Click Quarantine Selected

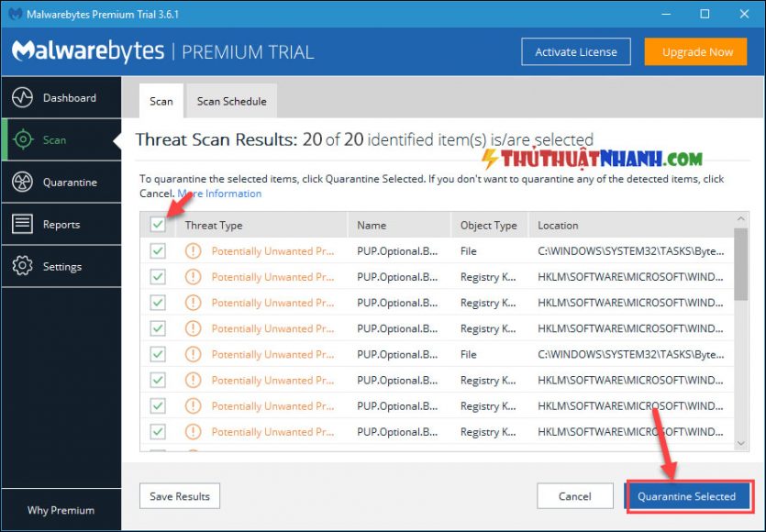pyautogui.click(x=689, y=495)
